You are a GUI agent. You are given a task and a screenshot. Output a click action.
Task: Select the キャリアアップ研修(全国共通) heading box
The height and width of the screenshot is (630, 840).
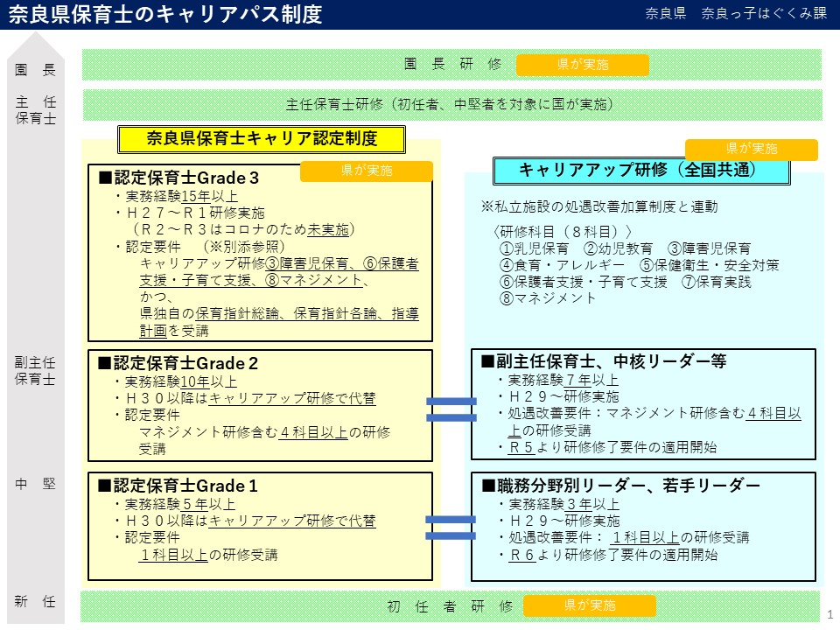[641, 171]
